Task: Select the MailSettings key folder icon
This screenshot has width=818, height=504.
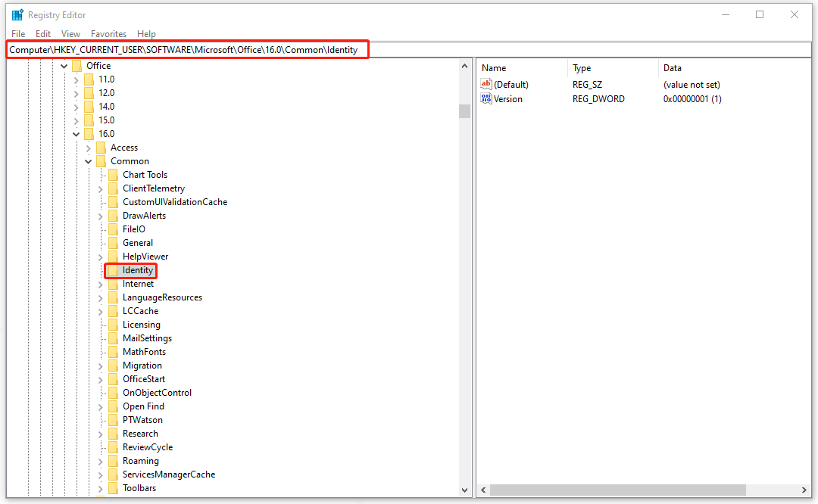Action: coord(111,338)
